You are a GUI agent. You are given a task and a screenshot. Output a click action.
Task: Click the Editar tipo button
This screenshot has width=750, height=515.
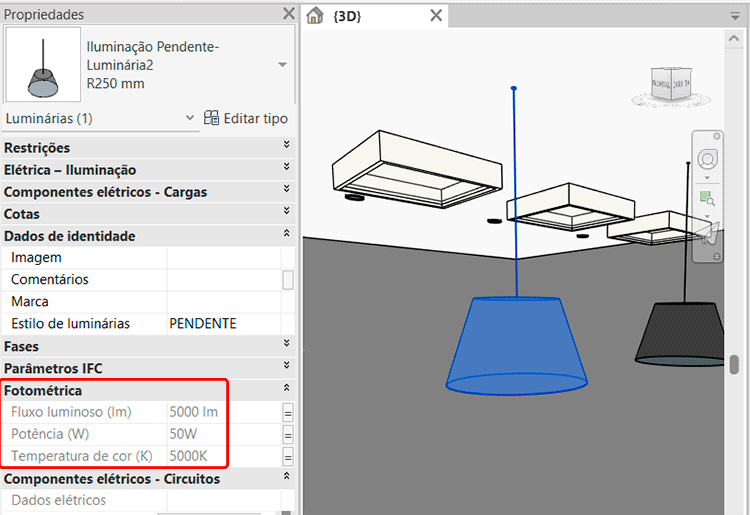[246, 118]
